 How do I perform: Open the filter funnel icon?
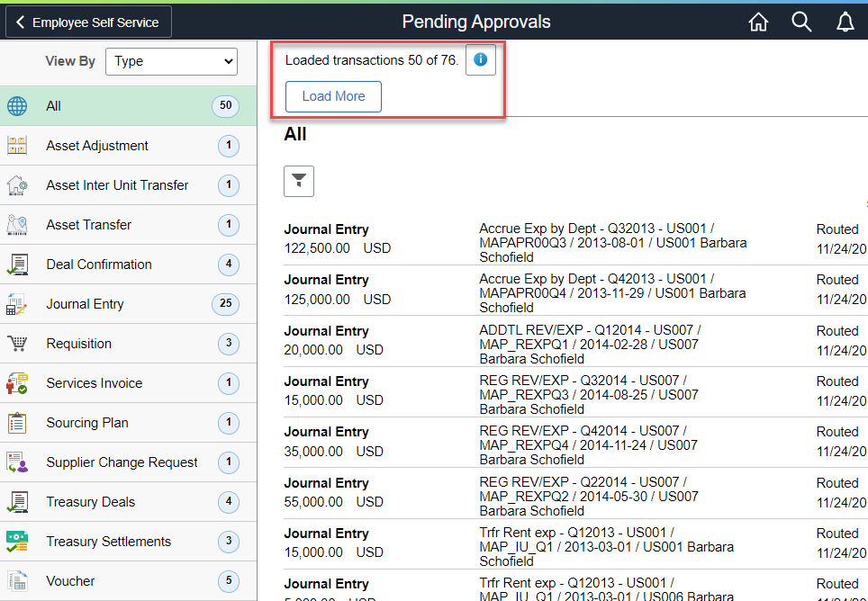[299, 181]
